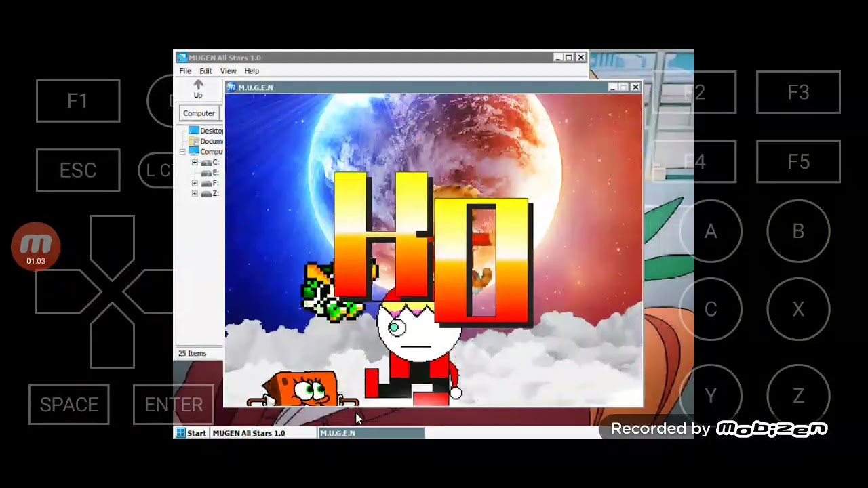The width and height of the screenshot is (868, 488).
Task: Tap the A gamepad button
Action: (711, 232)
